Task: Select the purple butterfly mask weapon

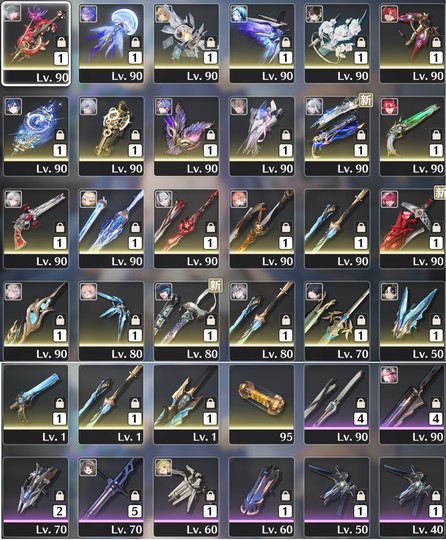Action: click(186, 136)
